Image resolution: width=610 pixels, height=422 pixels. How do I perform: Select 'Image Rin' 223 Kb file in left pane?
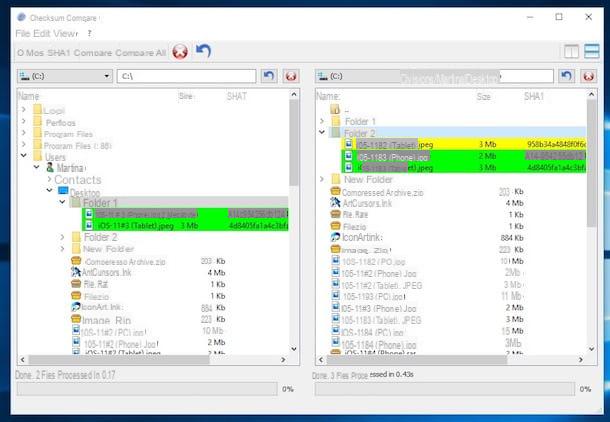click(x=106, y=320)
